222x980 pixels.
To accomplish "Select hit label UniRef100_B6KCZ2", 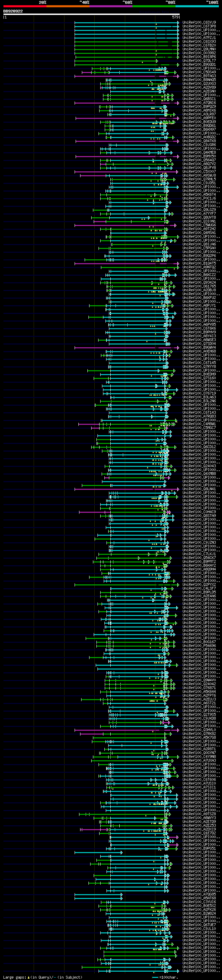I will click(199, 275).
